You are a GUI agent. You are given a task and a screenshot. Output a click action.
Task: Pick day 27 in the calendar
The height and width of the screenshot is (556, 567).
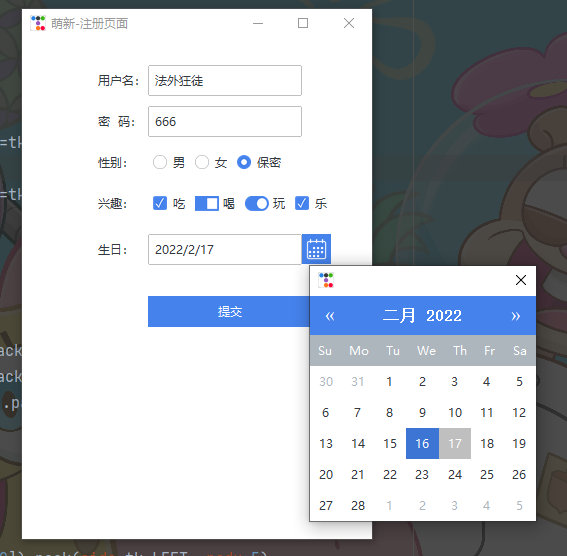coord(326,505)
